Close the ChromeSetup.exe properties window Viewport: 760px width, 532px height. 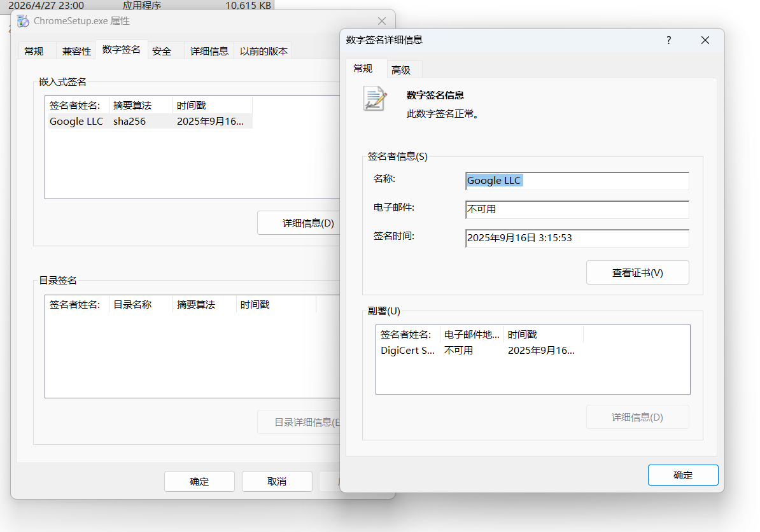382,21
